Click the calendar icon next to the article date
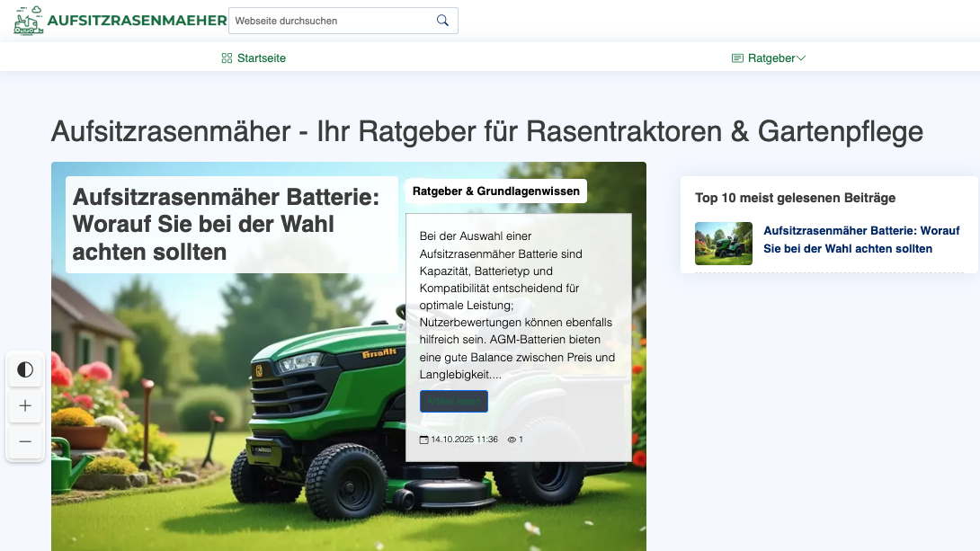The image size is (980, 551). pyautogui.click(x=423, y=439)
